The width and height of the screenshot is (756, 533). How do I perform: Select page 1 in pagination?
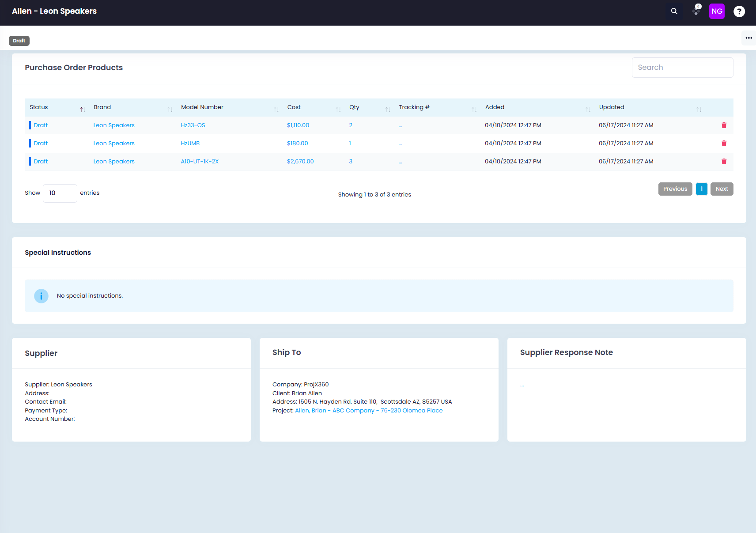(x=701, y=189)
